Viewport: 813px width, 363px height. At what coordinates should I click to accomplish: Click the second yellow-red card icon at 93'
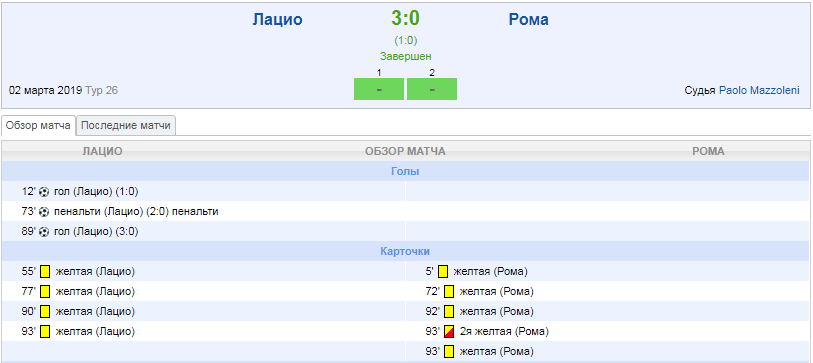[x=449, y=332]
